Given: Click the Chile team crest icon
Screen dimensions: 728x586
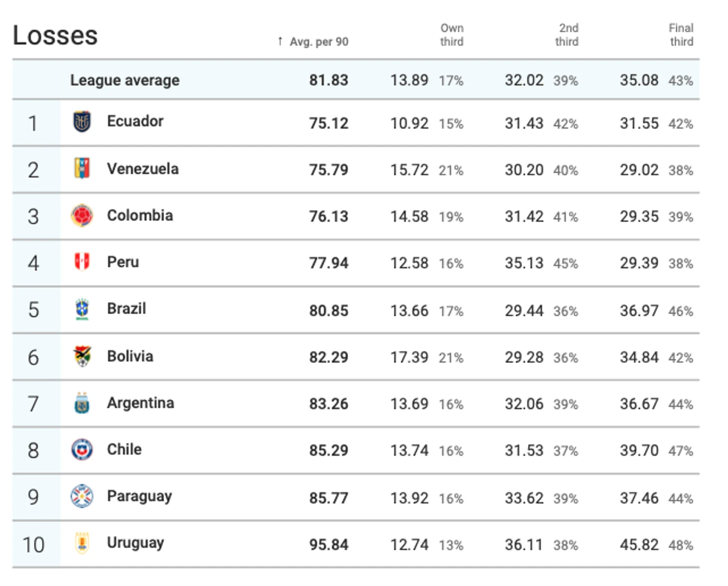Looking at the screenshot, I should pyautogui.click(x=82, y=449).
